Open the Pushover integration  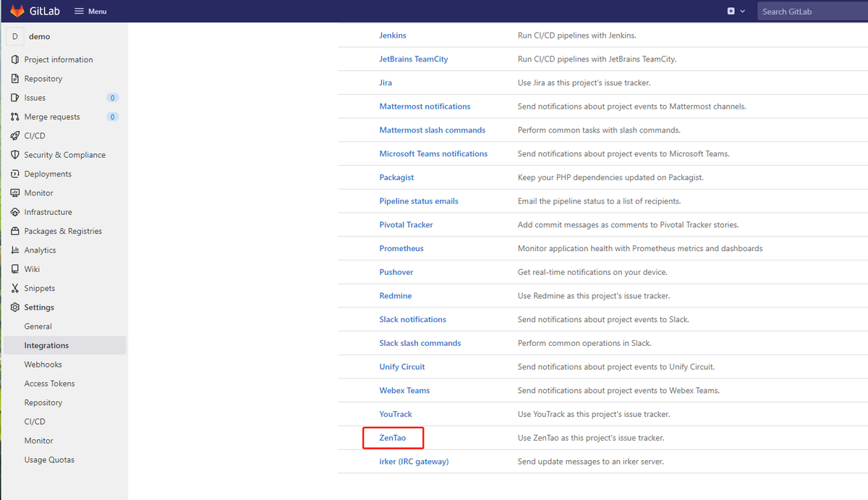pyautogui.click(x=396, y=272)
